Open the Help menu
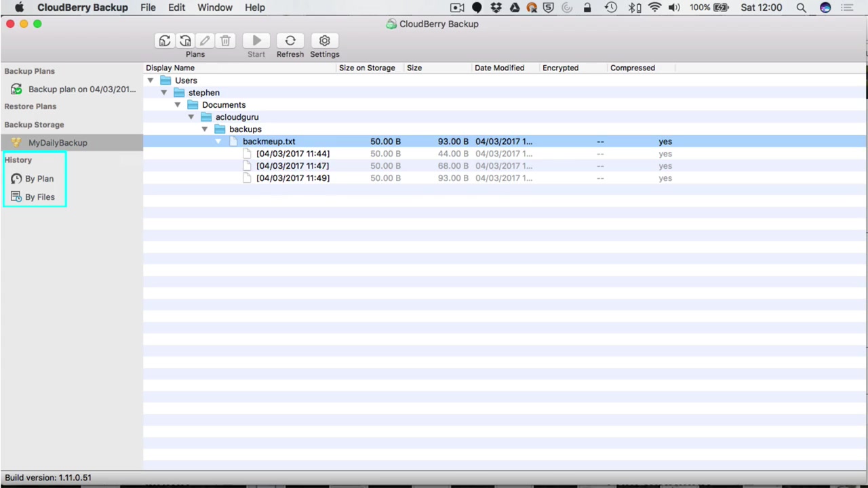Viewport: 868px width, 488px height. tap(255, 7)
